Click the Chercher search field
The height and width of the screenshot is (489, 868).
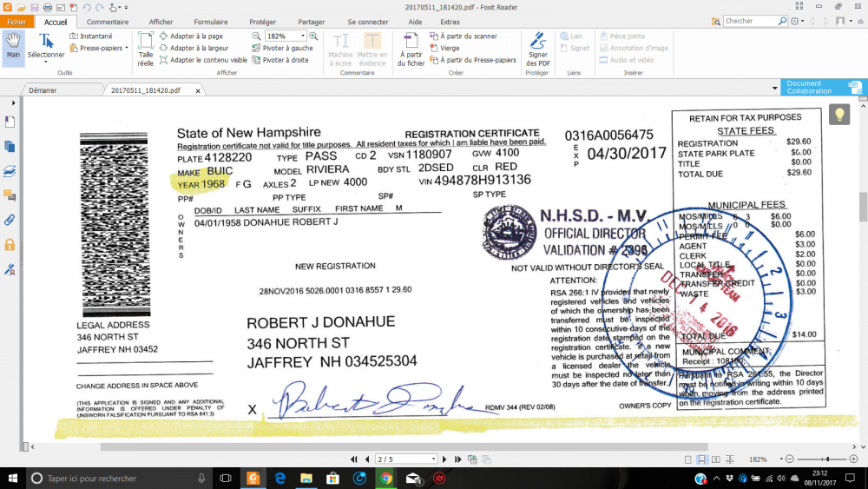pyautogui.click(x=751, y=21)
